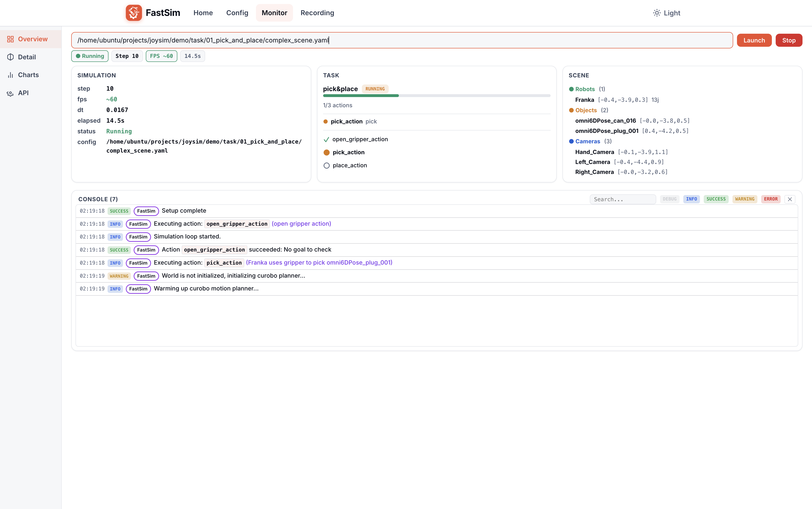
Task: Collapse the Robots group in Scene
Action: pyautogui.click(x=587, y=89)
